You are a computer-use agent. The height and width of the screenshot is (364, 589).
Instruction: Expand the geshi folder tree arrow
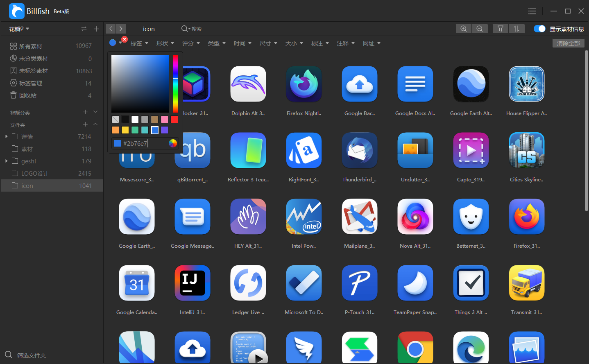tap(6, 161)
